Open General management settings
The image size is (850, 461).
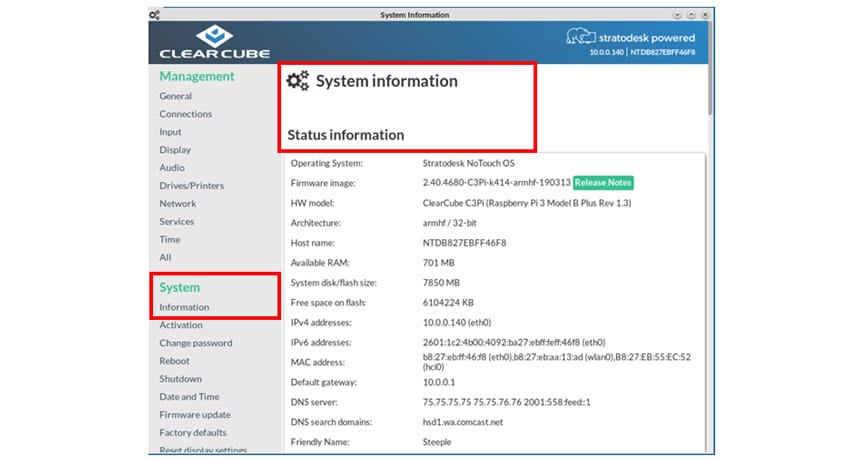(175, 96)
